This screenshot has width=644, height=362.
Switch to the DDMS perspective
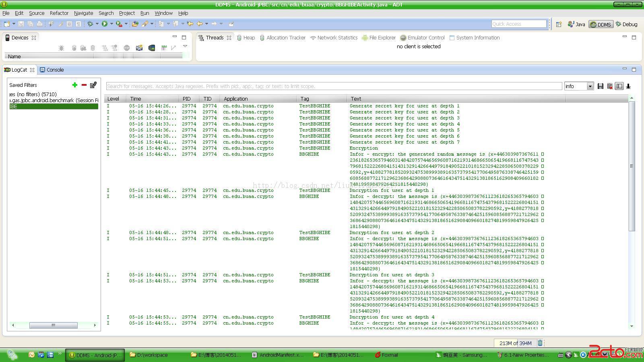(601, 24)
